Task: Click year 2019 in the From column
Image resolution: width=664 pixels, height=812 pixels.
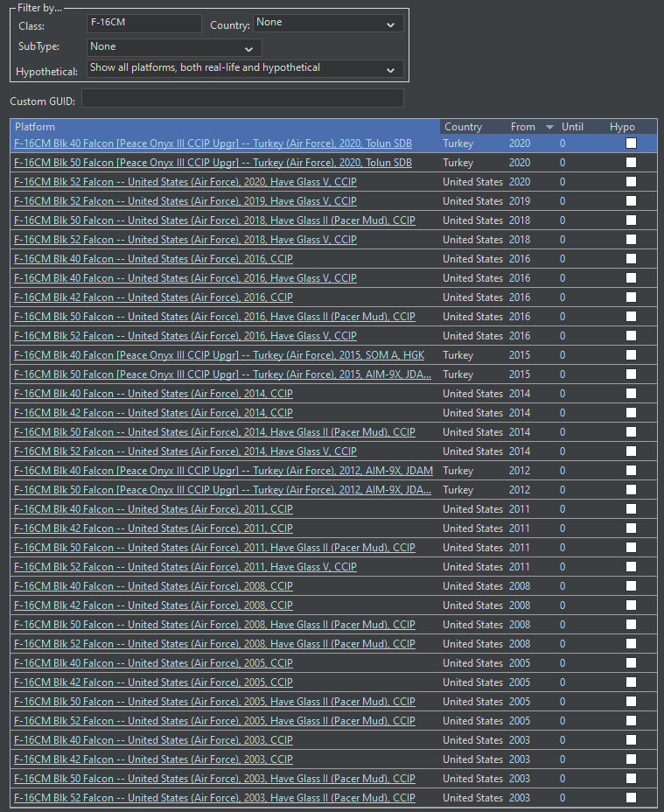Action: pyautogui.click(x=520, y=201)
